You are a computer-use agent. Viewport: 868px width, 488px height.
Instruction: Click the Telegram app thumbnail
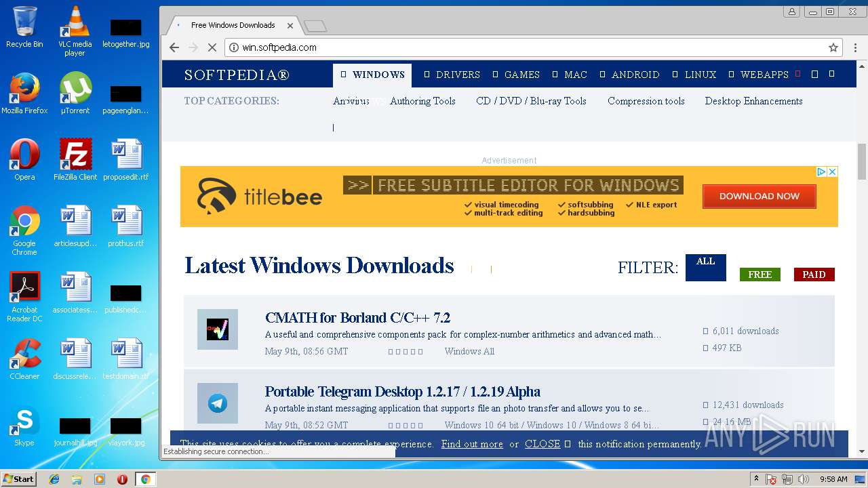click(x=218, y=403)
